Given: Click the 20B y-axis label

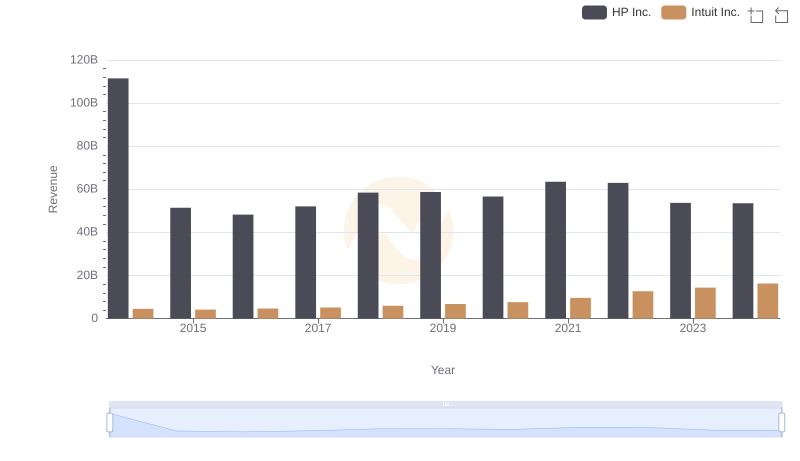Looking at the screenshot, I should pyautogui.click(x=87, y=275).
